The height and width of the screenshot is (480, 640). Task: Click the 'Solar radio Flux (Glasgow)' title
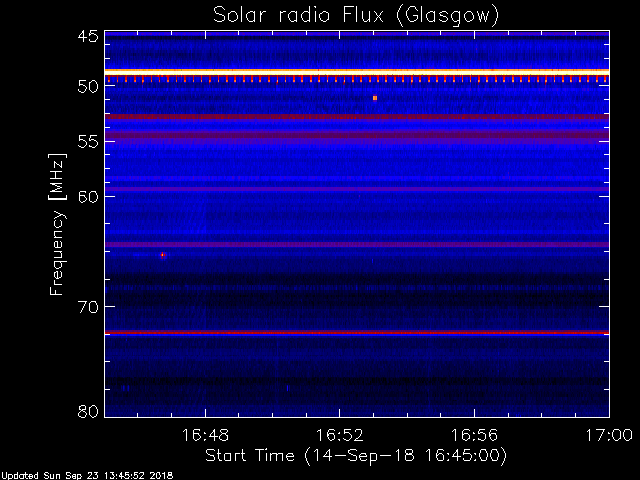(356, 15)
